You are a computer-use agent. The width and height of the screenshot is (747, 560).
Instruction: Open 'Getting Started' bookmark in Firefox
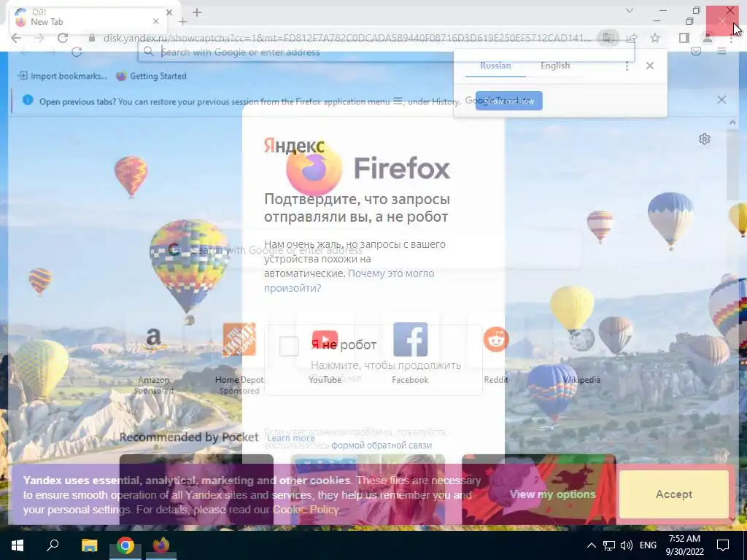point(152,76)
